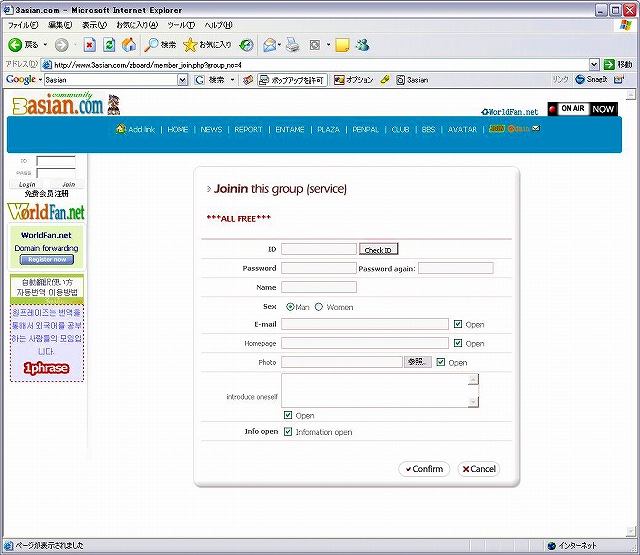Uncheck the Infomation open checkbox
This screenshot has width=640, height=555.
coord(288,432)
